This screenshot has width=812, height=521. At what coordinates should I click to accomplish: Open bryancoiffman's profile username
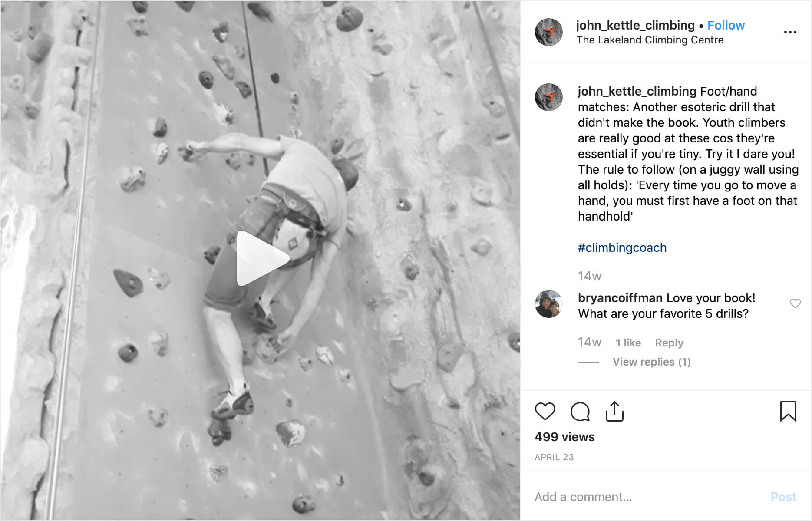click(620, 298)
